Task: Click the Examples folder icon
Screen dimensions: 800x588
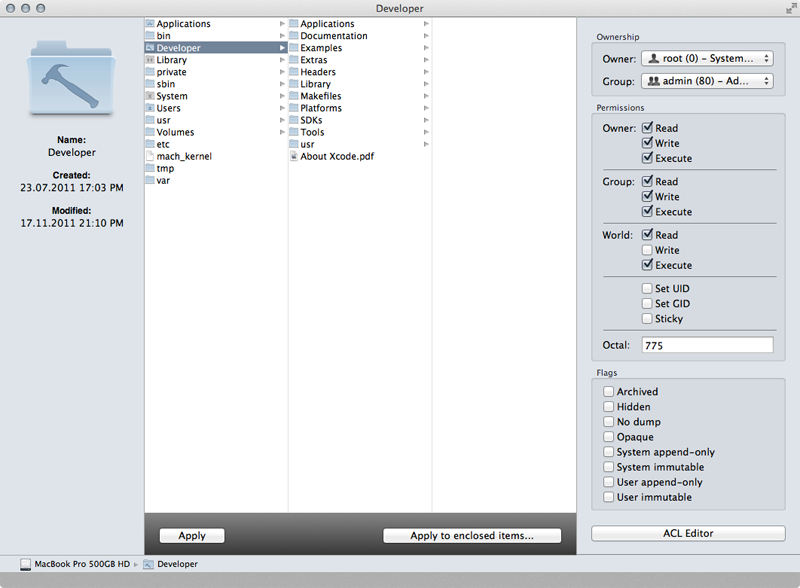Action: [294, 48]
